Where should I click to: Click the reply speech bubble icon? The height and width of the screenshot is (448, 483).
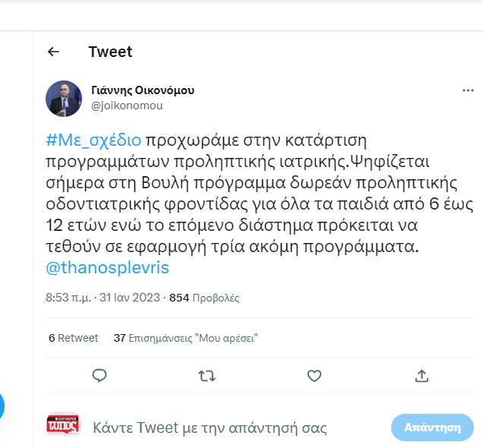click(99, 375)
